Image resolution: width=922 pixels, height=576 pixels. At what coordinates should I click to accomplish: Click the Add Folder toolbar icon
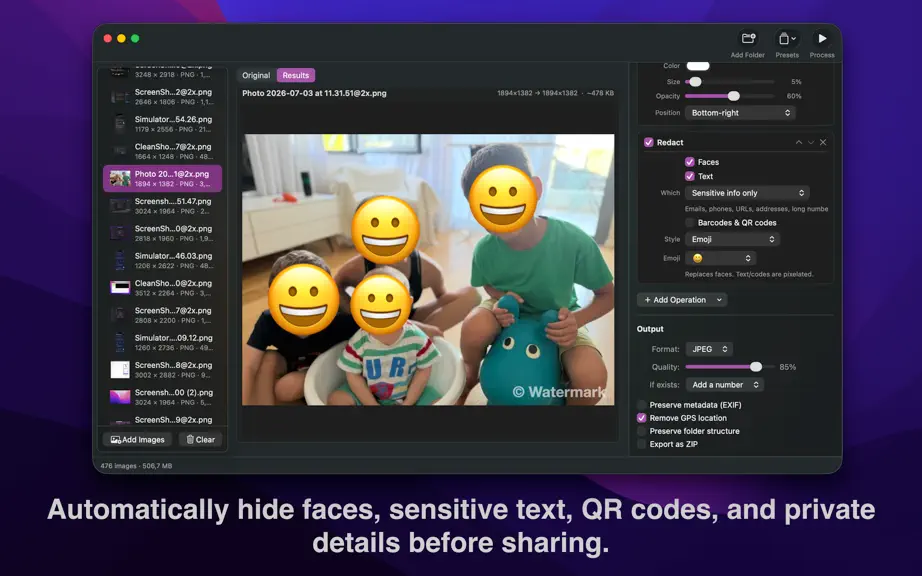point(748,38)
